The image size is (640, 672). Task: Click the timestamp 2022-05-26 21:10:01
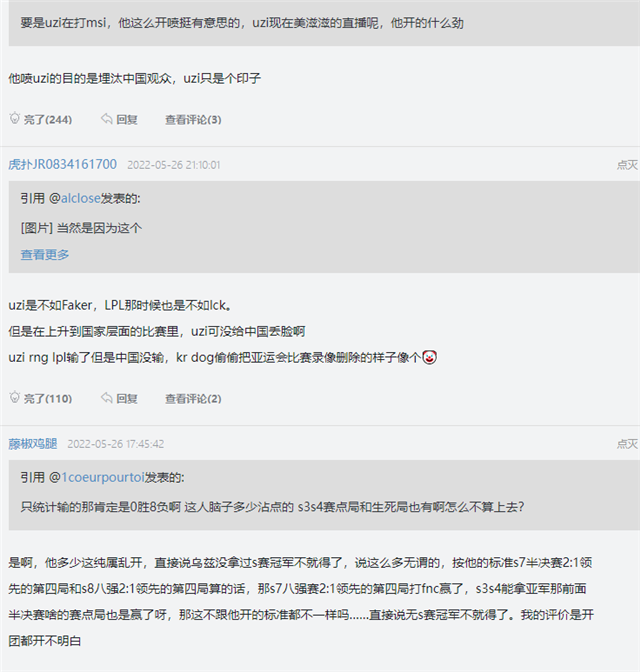(174, 165)
